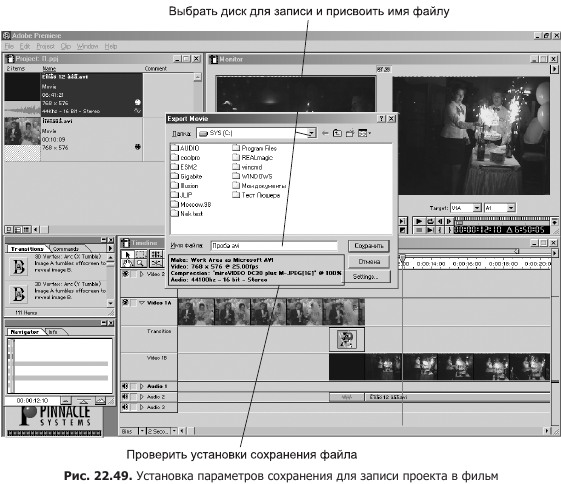Expand the Video 2 track triangle

click(142, 274)
